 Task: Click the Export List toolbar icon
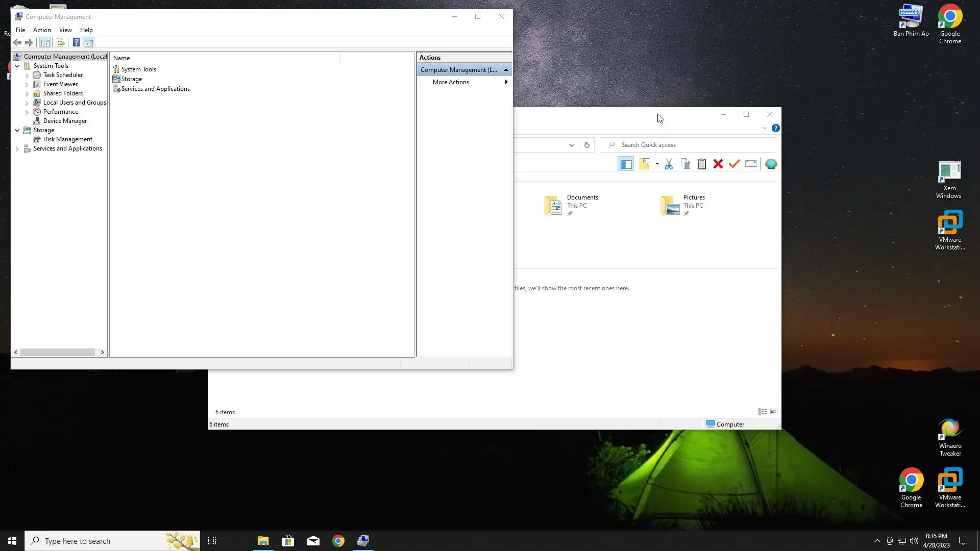(60, 43)
